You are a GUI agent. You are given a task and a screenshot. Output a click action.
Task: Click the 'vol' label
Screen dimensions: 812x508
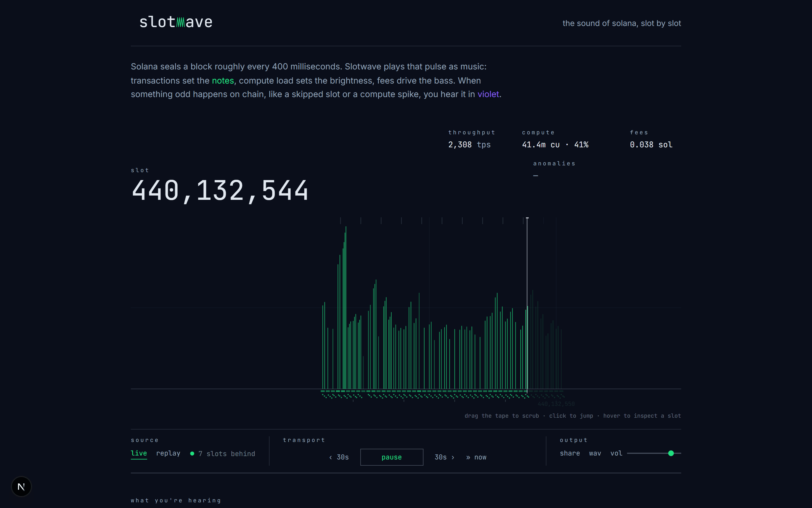pos(616,453)
